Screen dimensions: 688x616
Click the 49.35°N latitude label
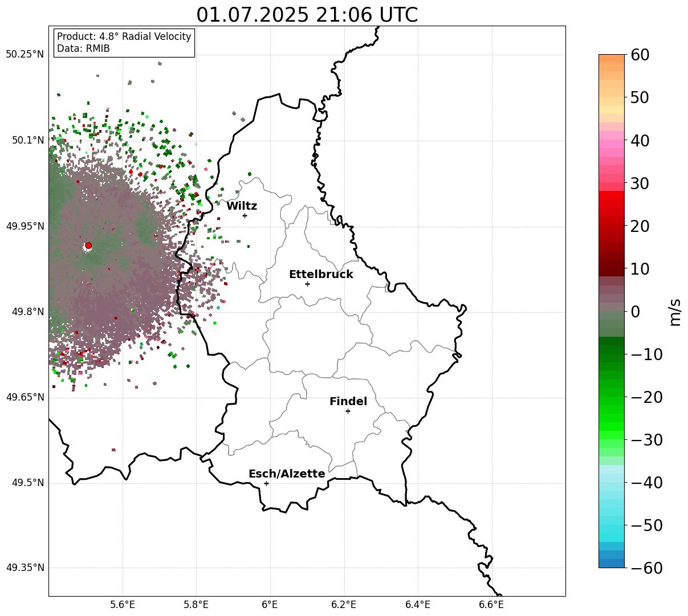click(25, 568)
